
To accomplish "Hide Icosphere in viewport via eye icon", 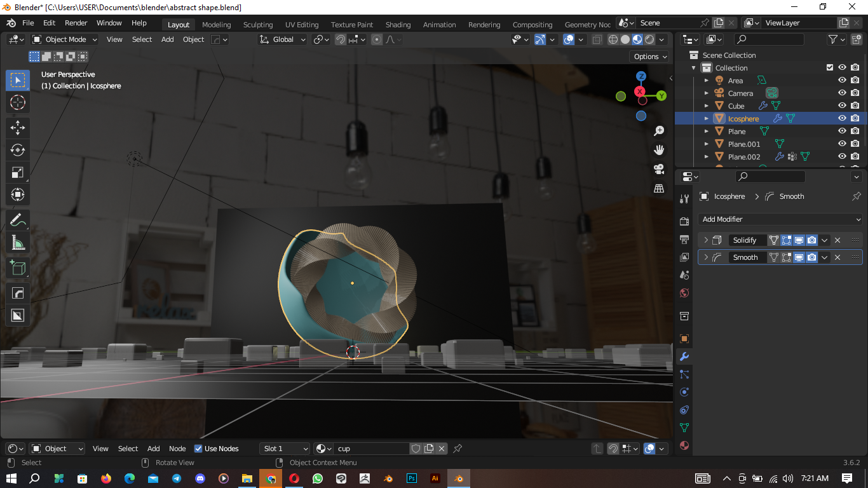I will click(842, 118).
